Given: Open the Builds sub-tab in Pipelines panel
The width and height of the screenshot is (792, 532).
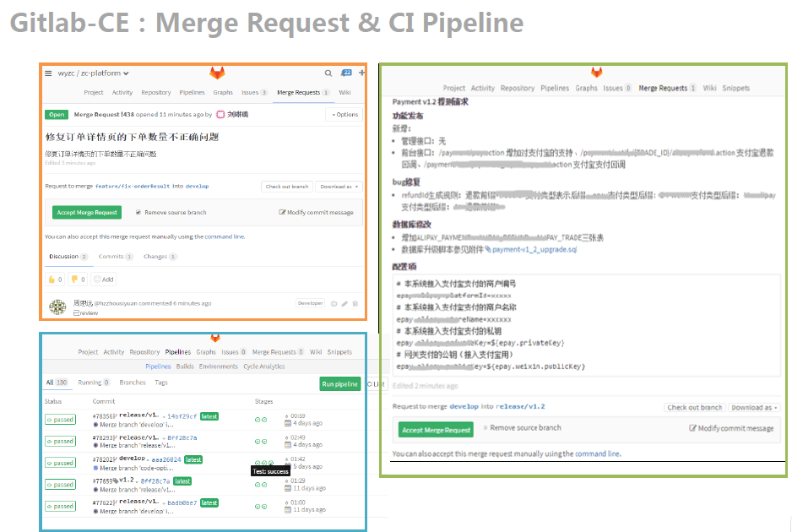Looking at the screenshot, I should coord(185,366).
